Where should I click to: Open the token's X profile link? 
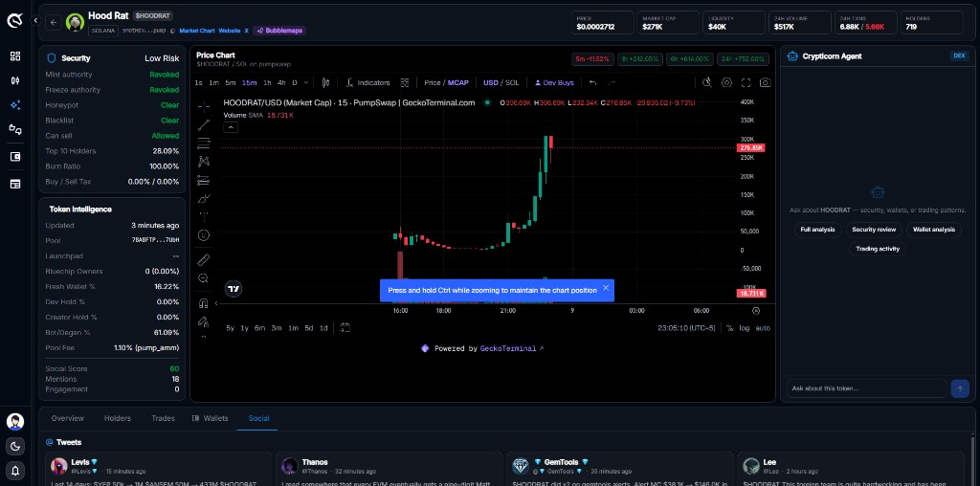coord(246,30)
